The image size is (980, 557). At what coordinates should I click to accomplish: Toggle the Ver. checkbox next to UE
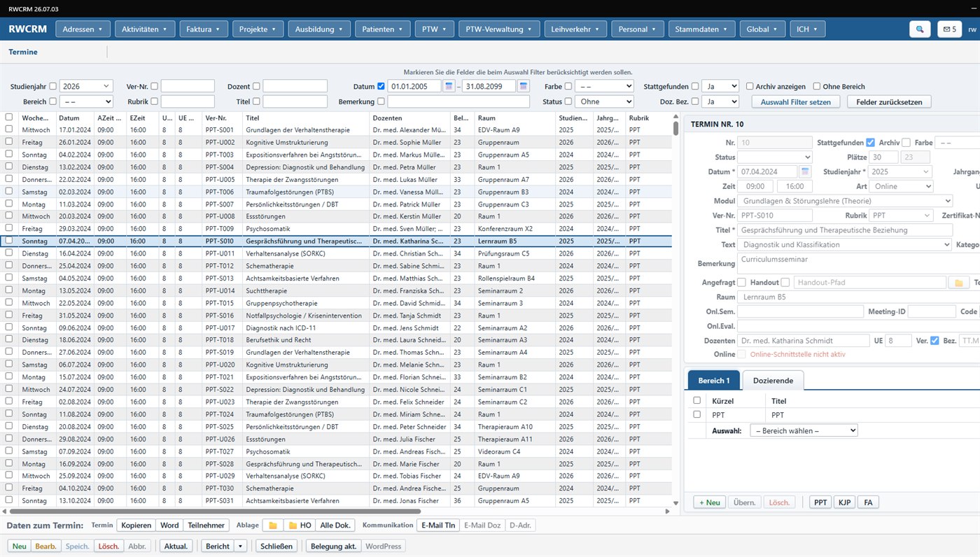tap(934, 341)
